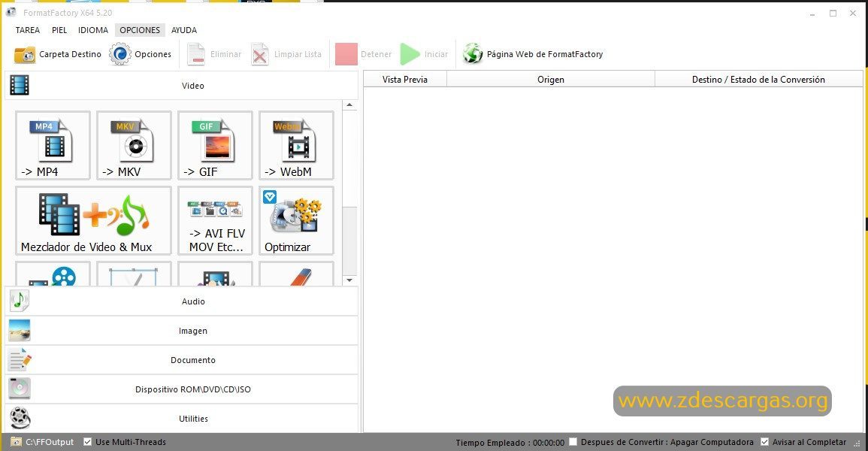
Task: Select the -> MP4 conversion tile
Action: tap(53, 146)
